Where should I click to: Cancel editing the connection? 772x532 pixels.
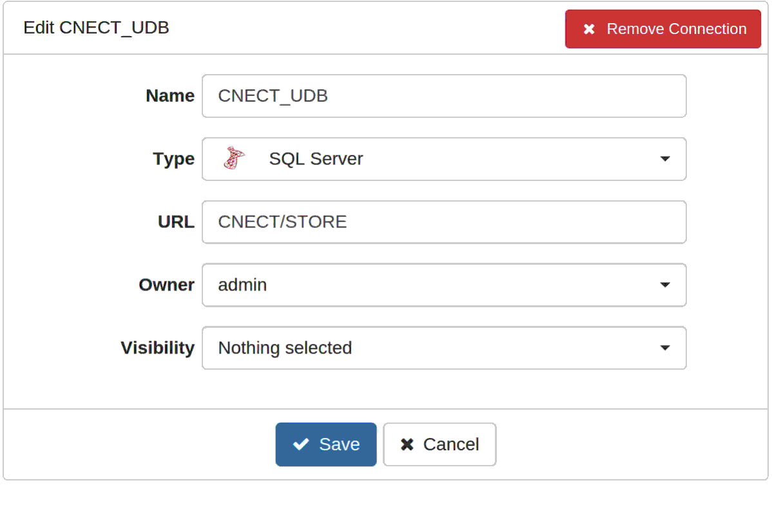point(439,444)
